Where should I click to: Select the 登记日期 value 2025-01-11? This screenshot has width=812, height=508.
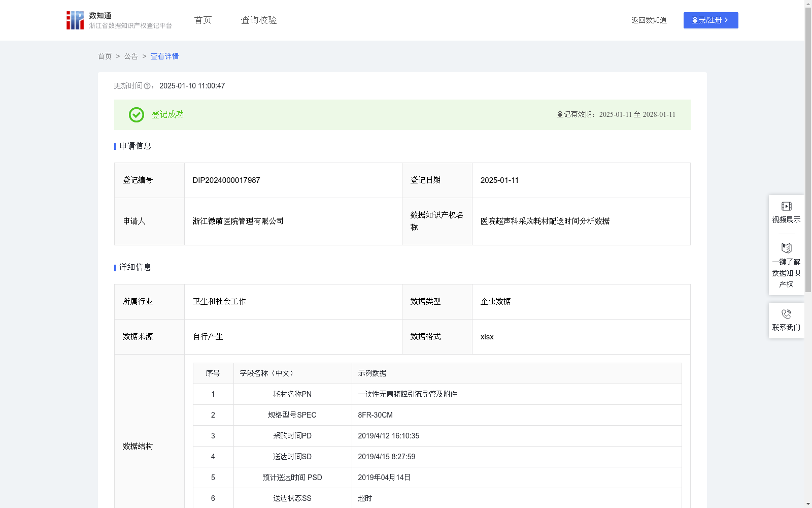click(x=499, y=180)
